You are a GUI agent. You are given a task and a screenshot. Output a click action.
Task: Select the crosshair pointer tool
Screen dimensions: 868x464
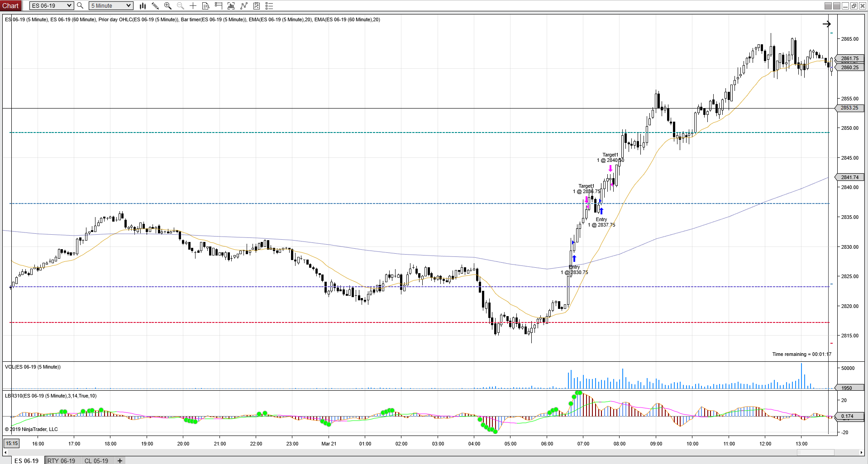pos(193,5)
